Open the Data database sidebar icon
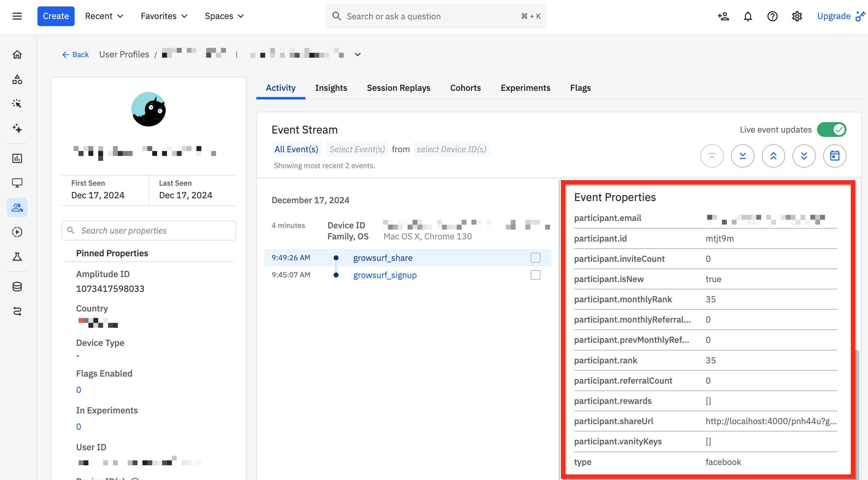Viewport: 868px width, 480px height. [17, 287]
